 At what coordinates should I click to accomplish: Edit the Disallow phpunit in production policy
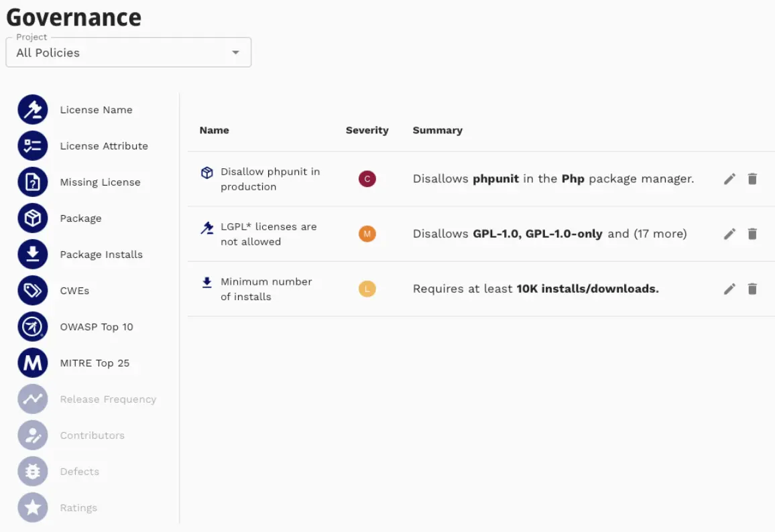729,179
